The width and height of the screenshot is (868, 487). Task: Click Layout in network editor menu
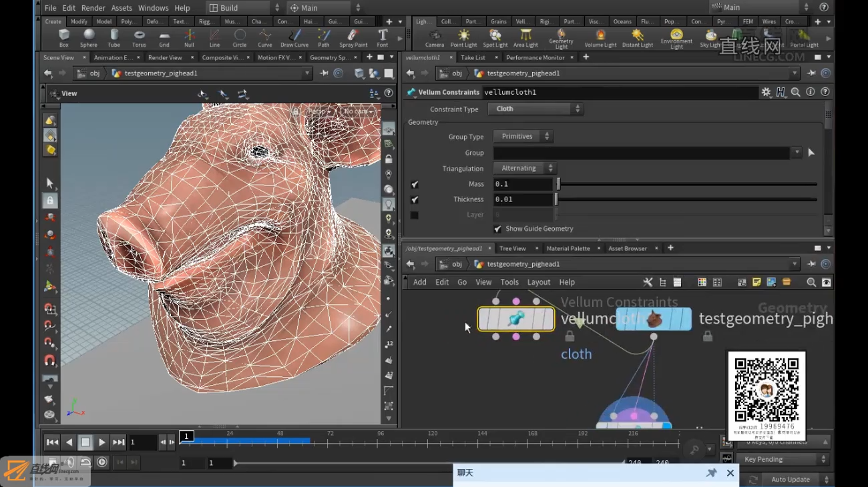(539, 282)
